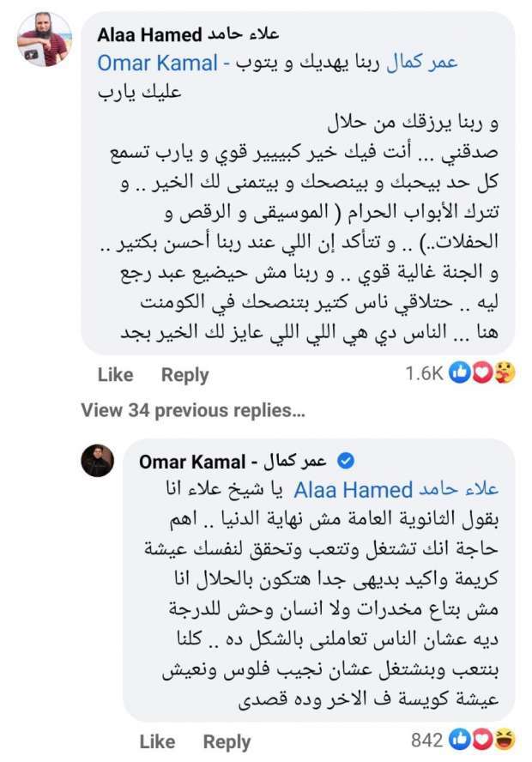Click the laughing emoji on Omar Kamal's reply

[x=505, y=740]
